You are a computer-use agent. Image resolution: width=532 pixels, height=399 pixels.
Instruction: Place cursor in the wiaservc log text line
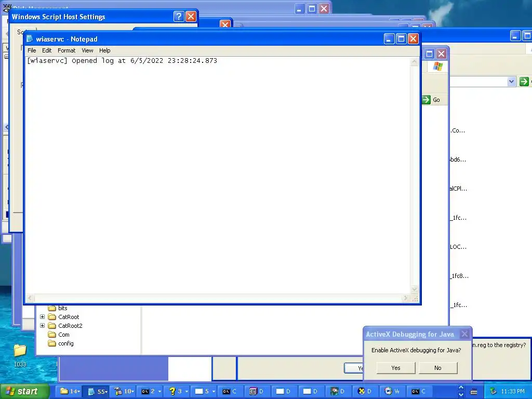pyautogui.click(x=122, y=61)
